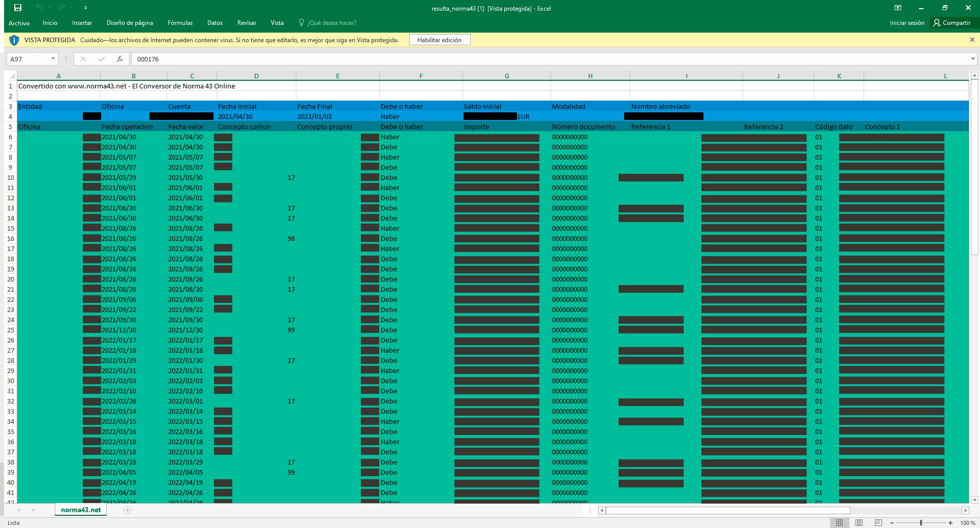
Task: Click the sheet tab bar split handle
Action: tap(590, 510)
